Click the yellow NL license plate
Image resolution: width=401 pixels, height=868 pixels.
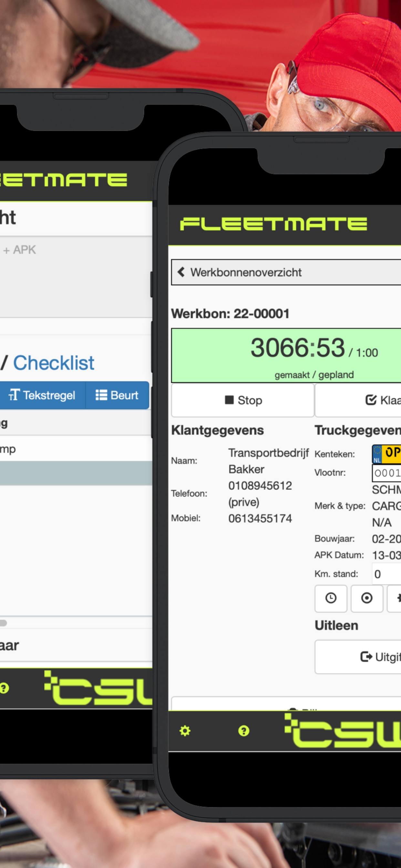pos(386,454)
